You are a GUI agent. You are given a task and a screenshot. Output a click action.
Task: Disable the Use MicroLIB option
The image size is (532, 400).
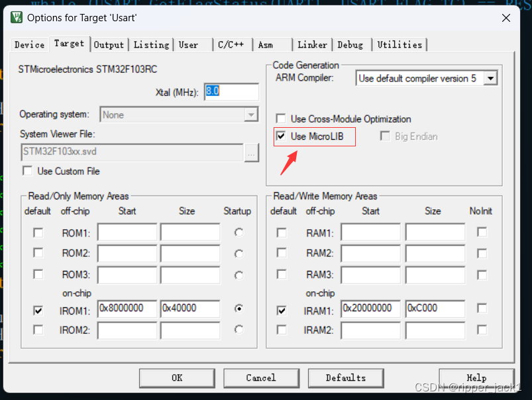280,136
